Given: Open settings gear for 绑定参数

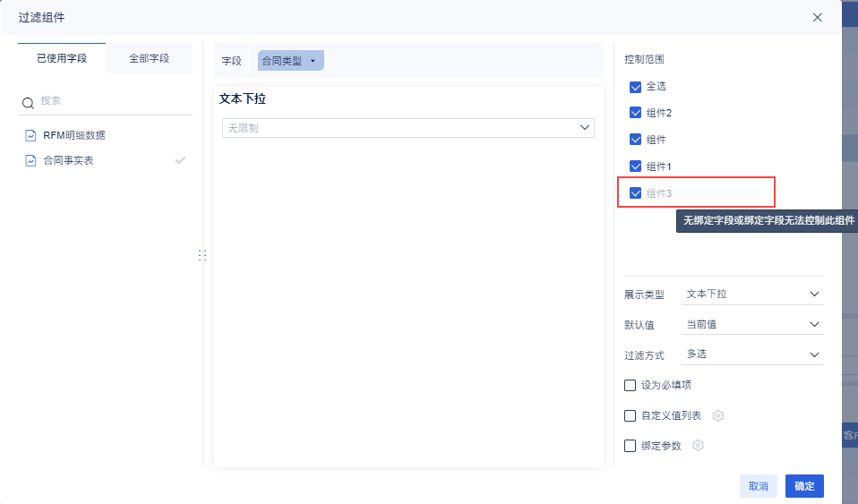Looking at the screenshot, I should pos(699,445).
